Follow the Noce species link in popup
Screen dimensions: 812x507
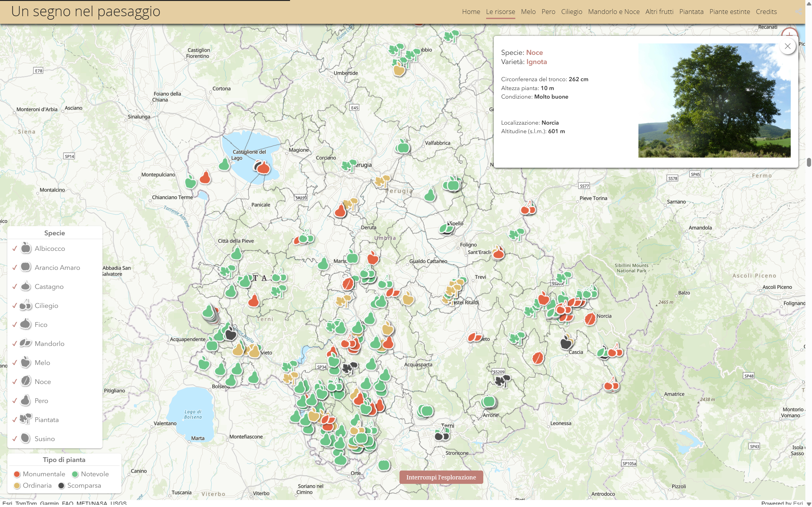(534, 53)
